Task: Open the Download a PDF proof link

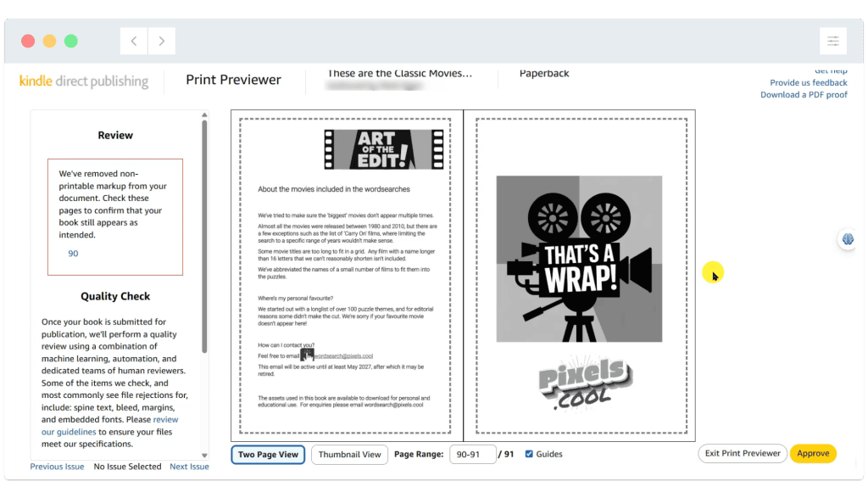Action: 804,95
